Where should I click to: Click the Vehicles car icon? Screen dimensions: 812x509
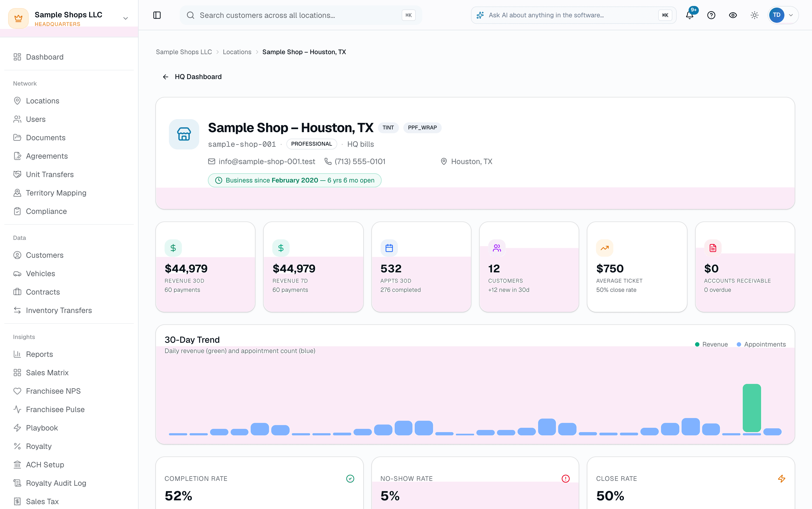click(x=17, y=273)
